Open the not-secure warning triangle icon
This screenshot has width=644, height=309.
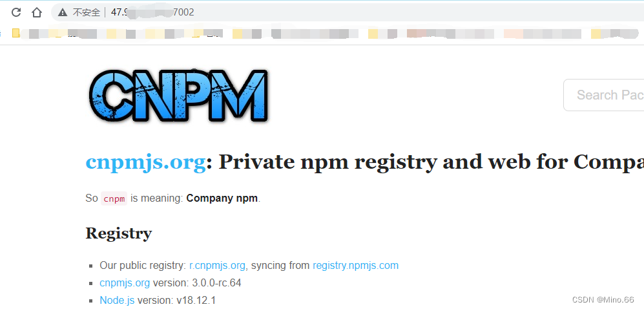point(63,13)
